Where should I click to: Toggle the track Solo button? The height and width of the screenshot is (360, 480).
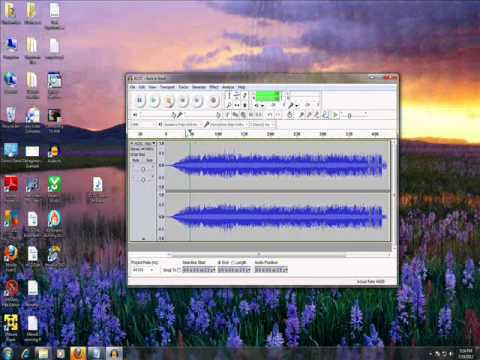149,160
